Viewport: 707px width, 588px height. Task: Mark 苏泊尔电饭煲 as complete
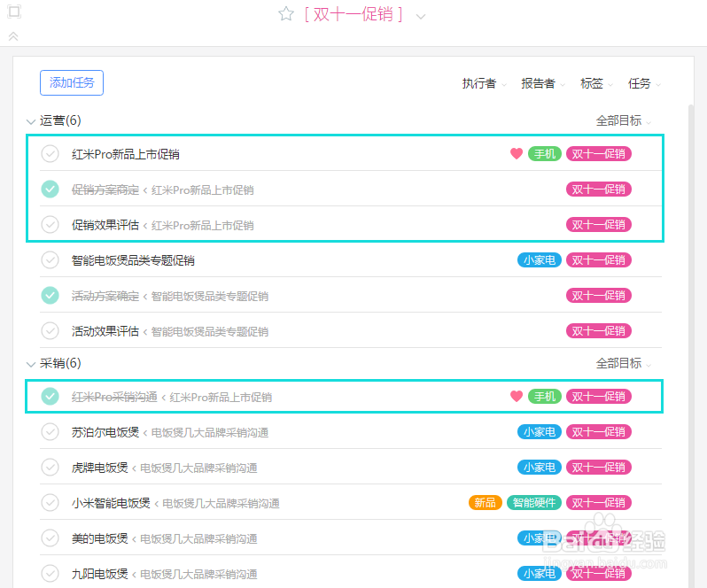coord(50,431)
